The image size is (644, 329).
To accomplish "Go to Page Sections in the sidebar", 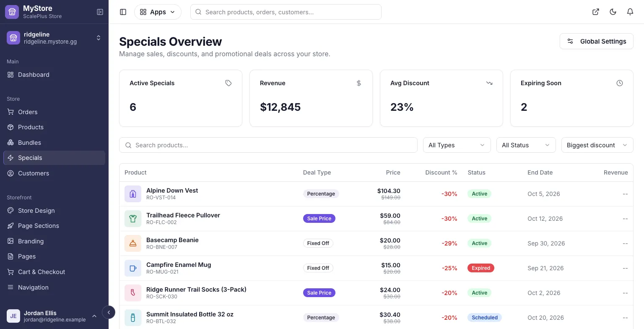I will (54, 226).
